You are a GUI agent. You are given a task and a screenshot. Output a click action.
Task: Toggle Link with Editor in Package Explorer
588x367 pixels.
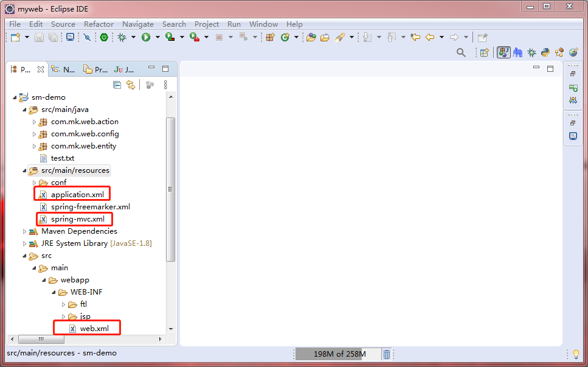pyautogui.click(x=131, y=85)
